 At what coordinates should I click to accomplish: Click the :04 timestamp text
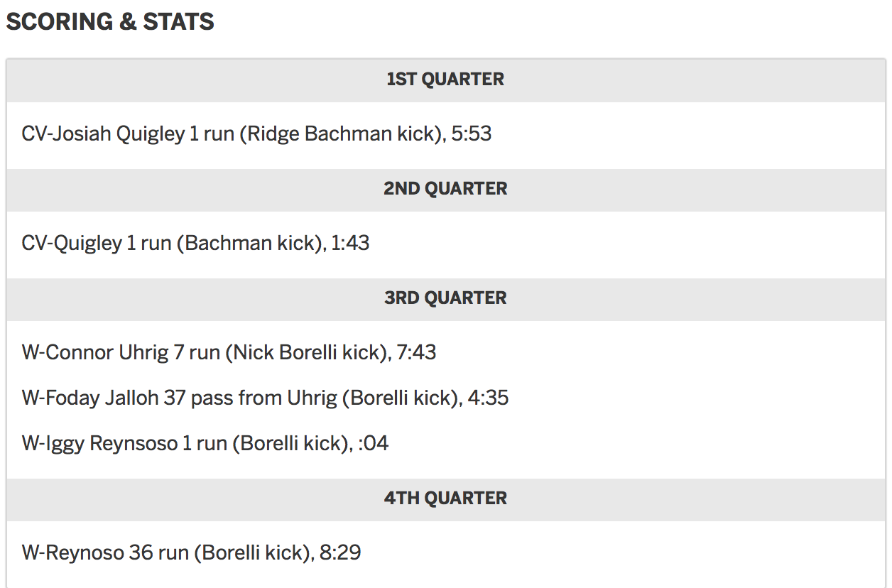(373, 444)
